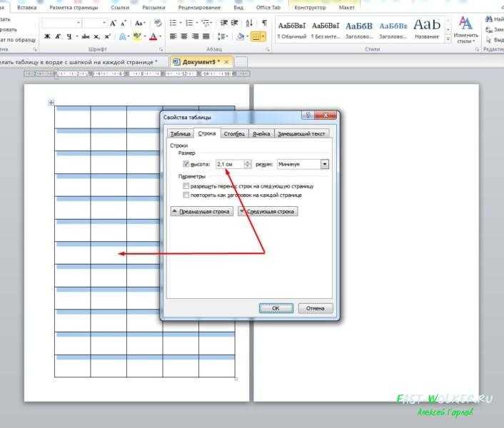504x428 pixels.
Task: Open the Change Case (Аа) dropdown
Action: coord(140,23)
